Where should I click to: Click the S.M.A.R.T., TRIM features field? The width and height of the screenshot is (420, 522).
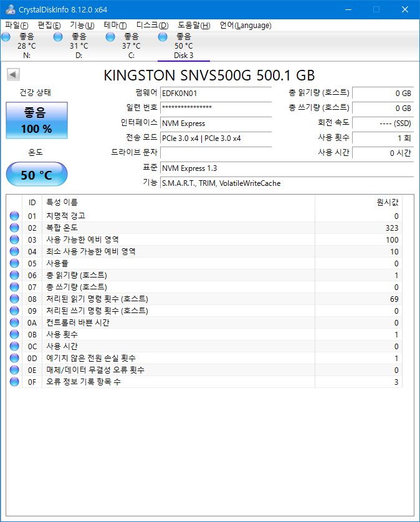287,183
